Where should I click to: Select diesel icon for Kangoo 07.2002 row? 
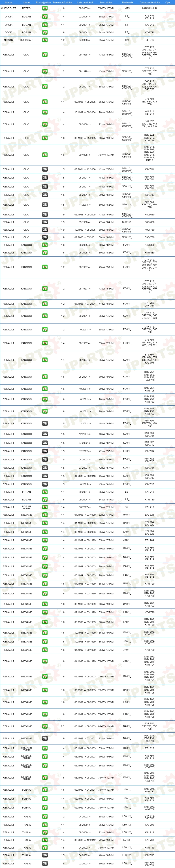coord(45,443)
